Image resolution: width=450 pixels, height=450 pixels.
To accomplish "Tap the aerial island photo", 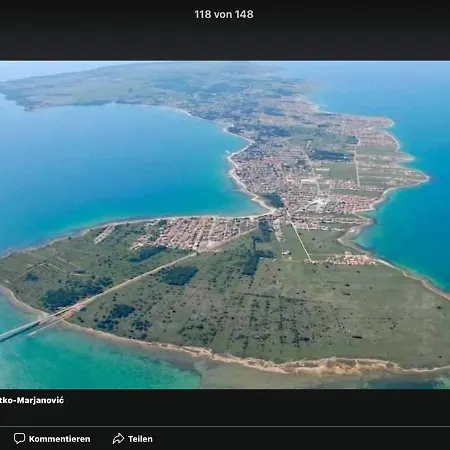I will pyautogui.click(x=225, y=225).
